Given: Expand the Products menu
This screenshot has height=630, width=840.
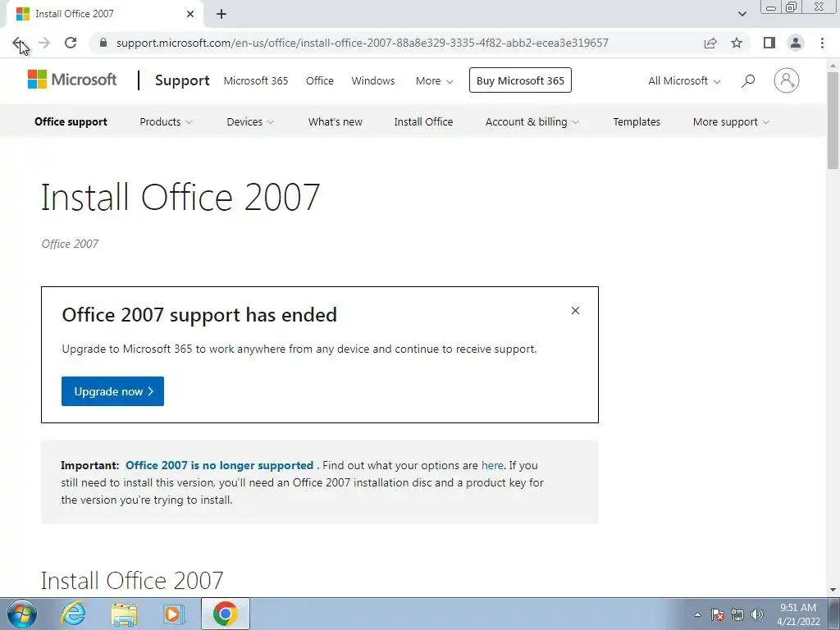Looking at the screenshot, I should point(166,122).
